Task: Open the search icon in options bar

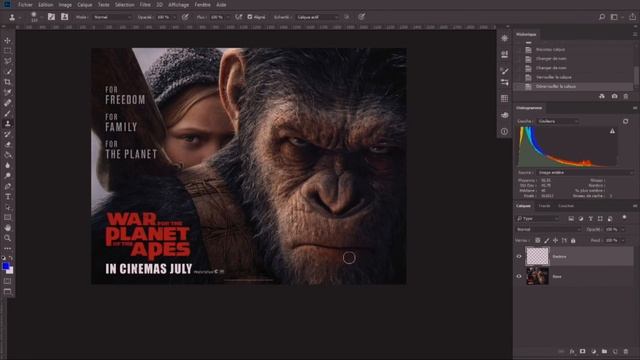Action: point(602,17)
